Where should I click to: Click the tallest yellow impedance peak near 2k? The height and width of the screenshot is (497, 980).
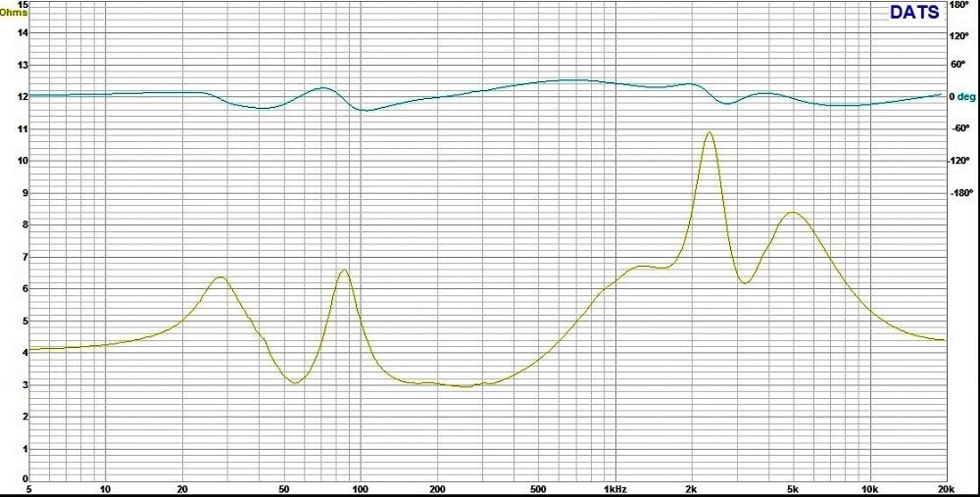click(709, 132)
